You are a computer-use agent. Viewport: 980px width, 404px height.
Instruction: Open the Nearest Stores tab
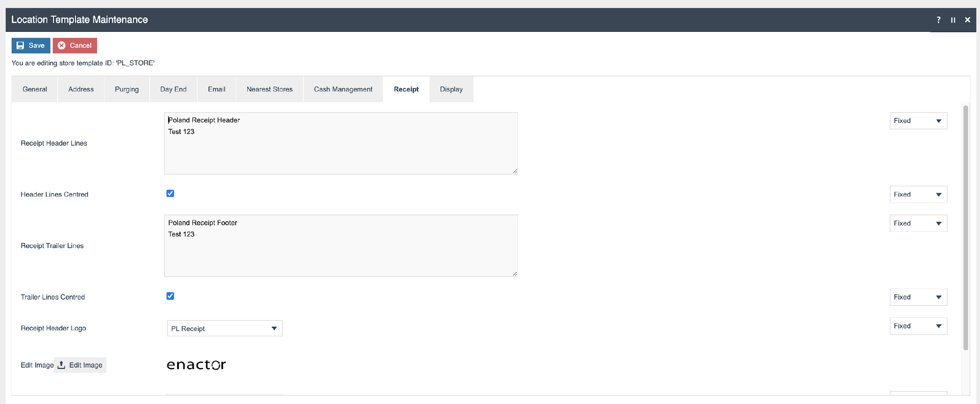coord(269,89)
